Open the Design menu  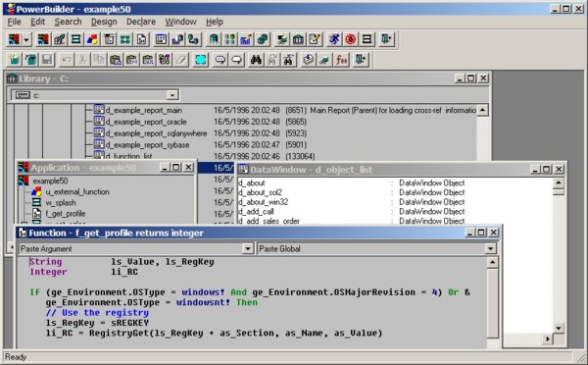[104, 22]
